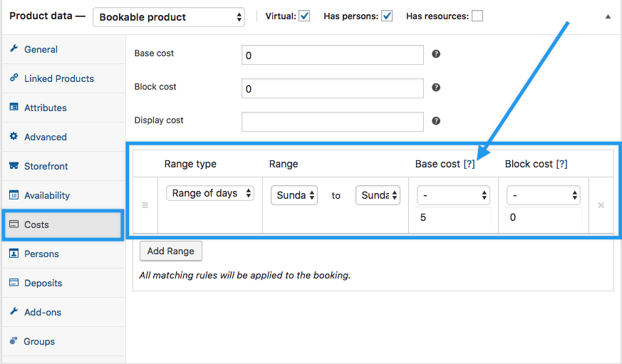The width and height of the screenshot is (622, 364).
Task: Switch to the Availability tab
Action: click(47, 195)
